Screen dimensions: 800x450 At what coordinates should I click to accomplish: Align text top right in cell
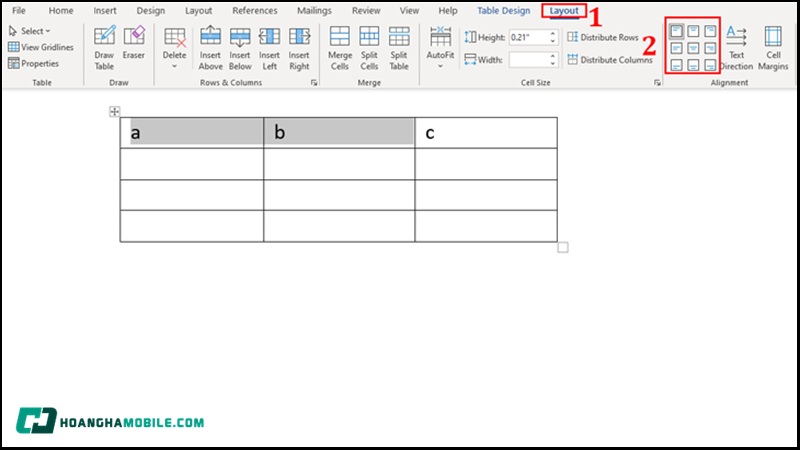click(710, 32)
